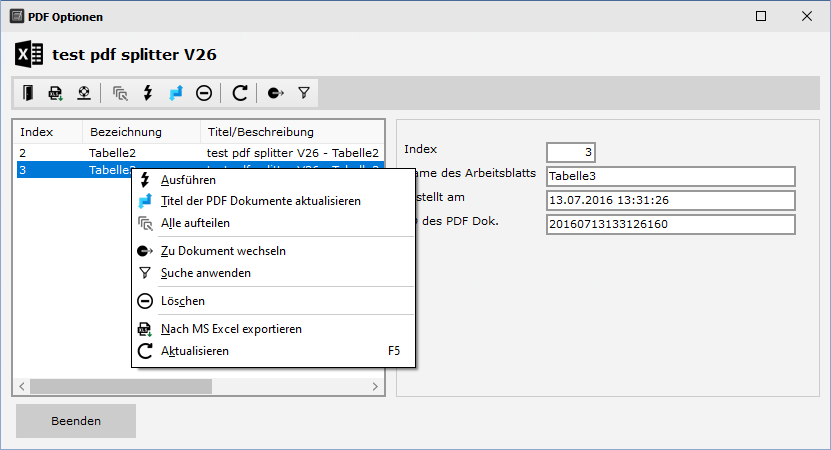This screenshot has height=450, width=831.
Task: Click the circular arrow refresh toolbar icon
Action: 240,93
